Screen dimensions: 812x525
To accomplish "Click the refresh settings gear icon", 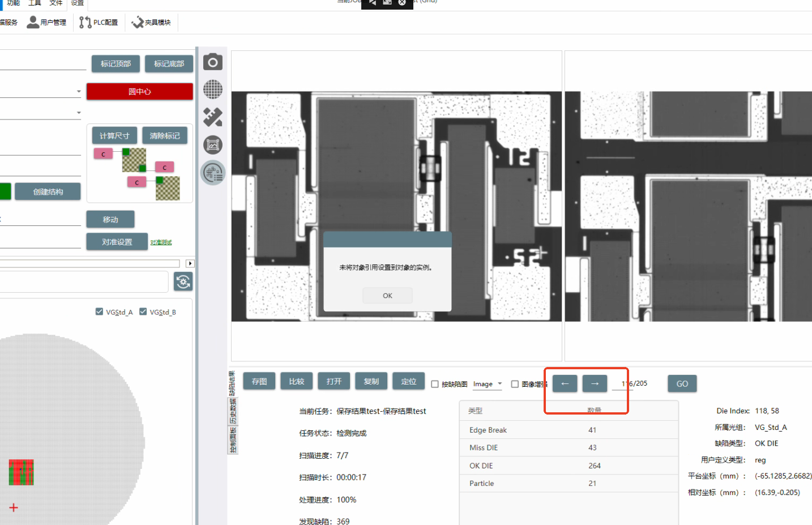I will 183,281.
